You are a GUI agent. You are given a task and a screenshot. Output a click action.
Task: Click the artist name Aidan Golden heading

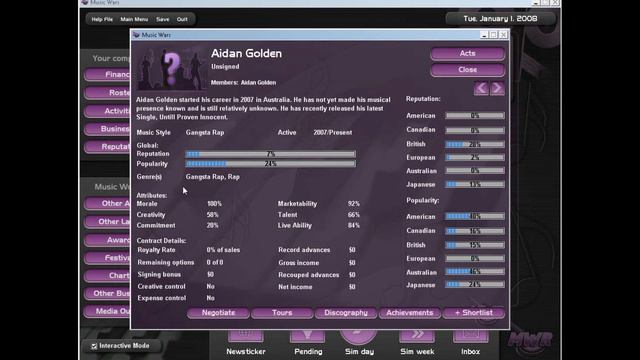pos(246,53)
